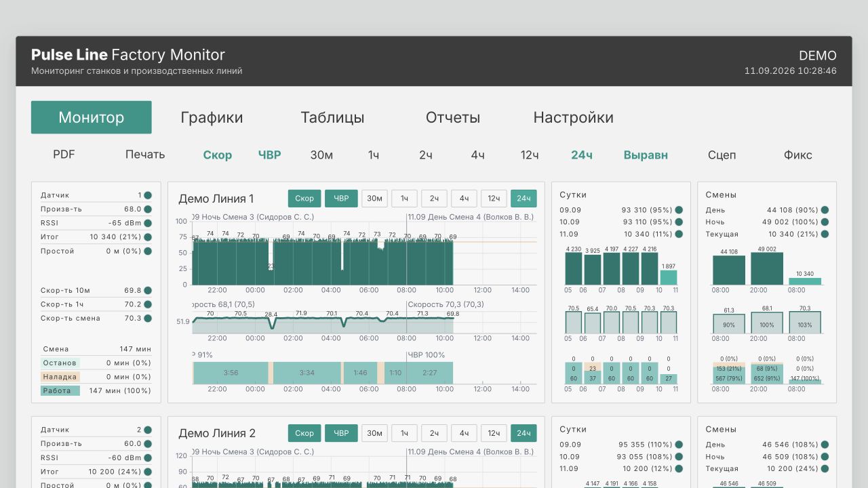Click the status dot for 10.09 93 110 (95%)
This screenshot has height=488, width=868.
tap(679, 222)
